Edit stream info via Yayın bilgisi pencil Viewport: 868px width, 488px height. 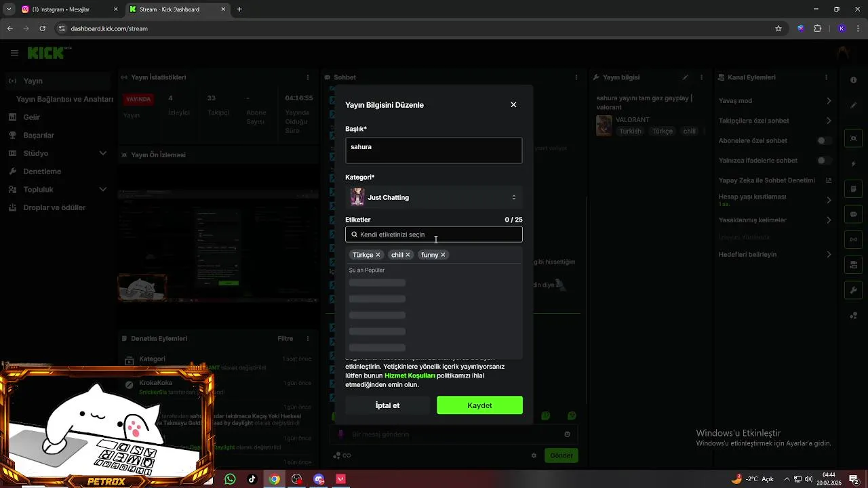[x=686, y=77]
